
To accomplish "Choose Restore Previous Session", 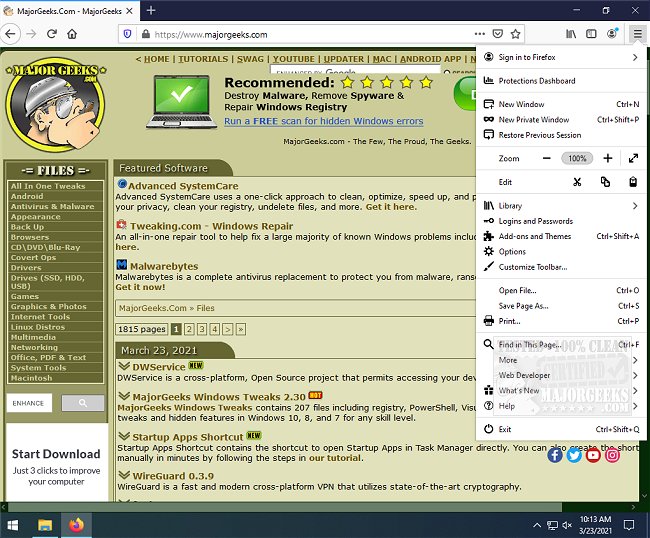I will 561,135.
